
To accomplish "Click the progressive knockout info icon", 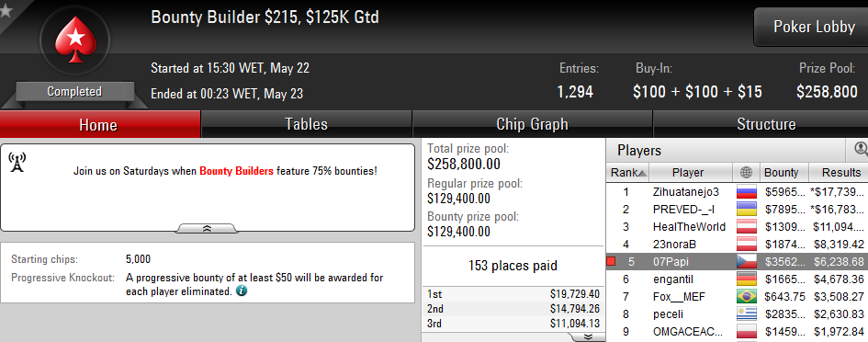I will pyautogui.click(x=242, y=291).
